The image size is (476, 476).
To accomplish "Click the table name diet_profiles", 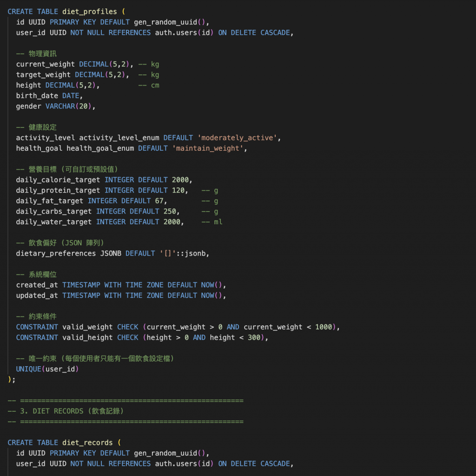I will click(x=90, y=12).
